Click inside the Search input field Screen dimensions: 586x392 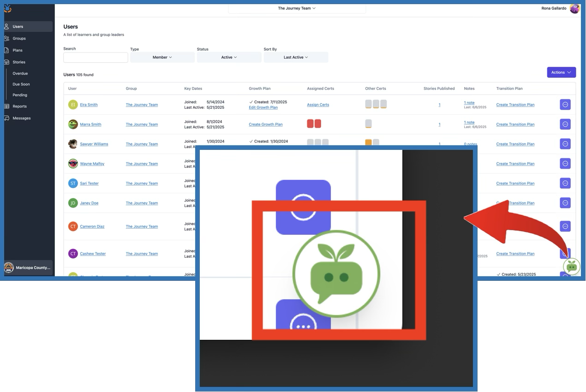point(95,57)
